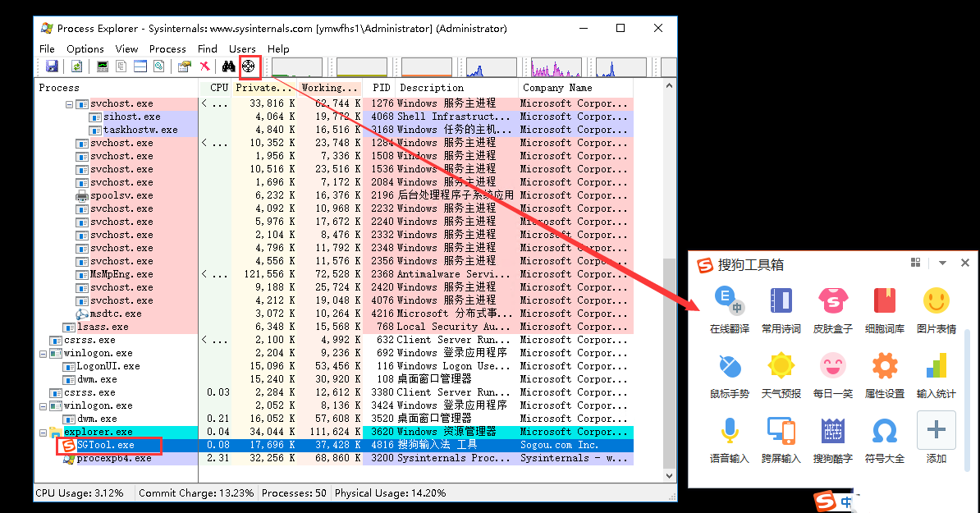Select the MsMpEng.exe process row
This screenshot has height=513, width=980.
tap(334, 274)
